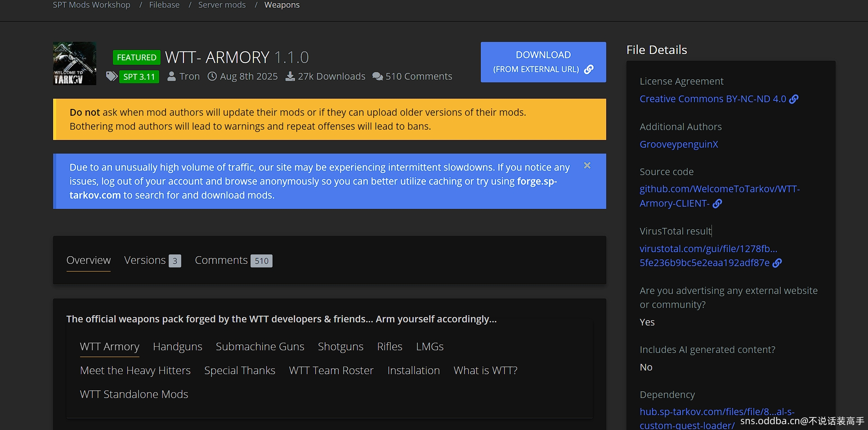Dismiss the blue traffic notice with X
Viewport: 868px width, 430px height.
[587, 165]
